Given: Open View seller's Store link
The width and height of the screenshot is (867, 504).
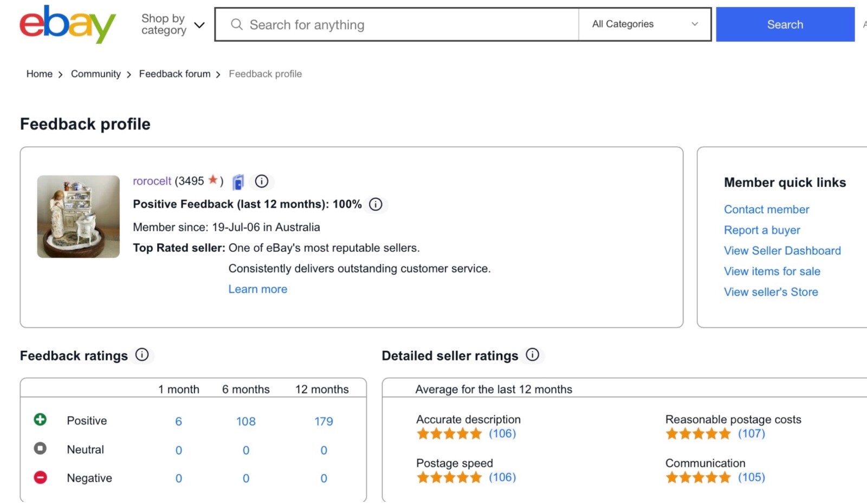Looking at the screenshot, I should coord(771,292).
